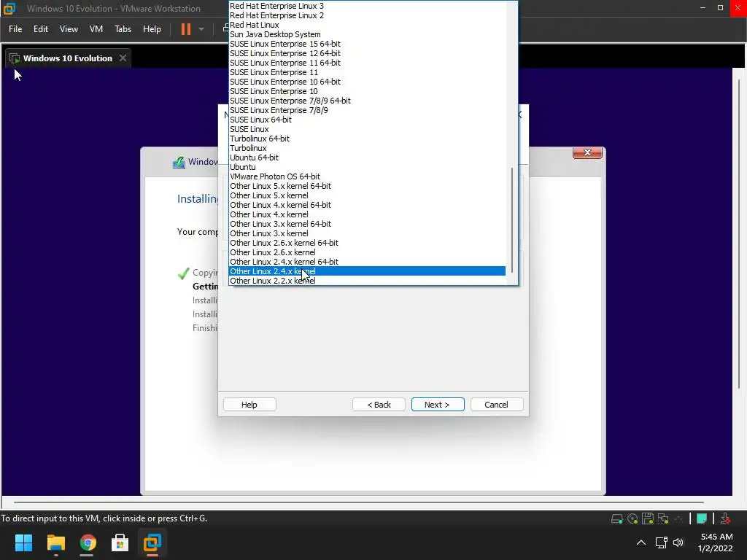
Task: Pause the VM with the orange pause icon
Action: click(x=186, y=29)
